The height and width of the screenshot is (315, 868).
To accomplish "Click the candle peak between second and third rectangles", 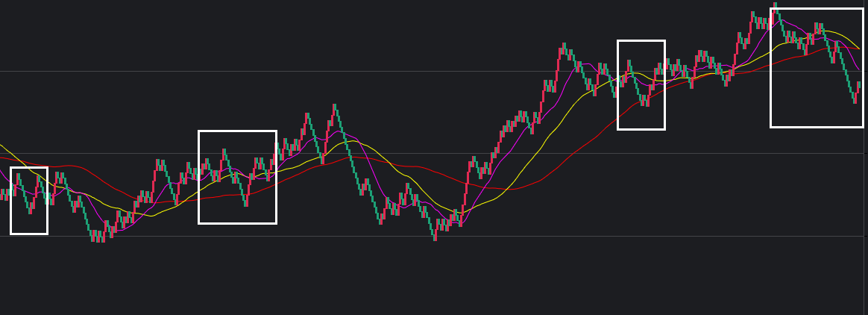I will pos(334,109).
